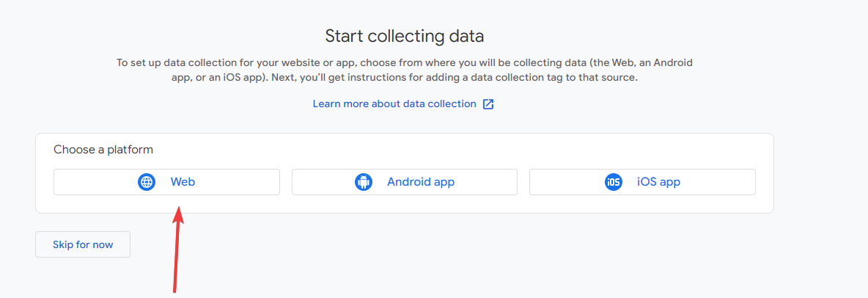
Task: Click the description line mentioning iOS app
Action: (405, 77)
